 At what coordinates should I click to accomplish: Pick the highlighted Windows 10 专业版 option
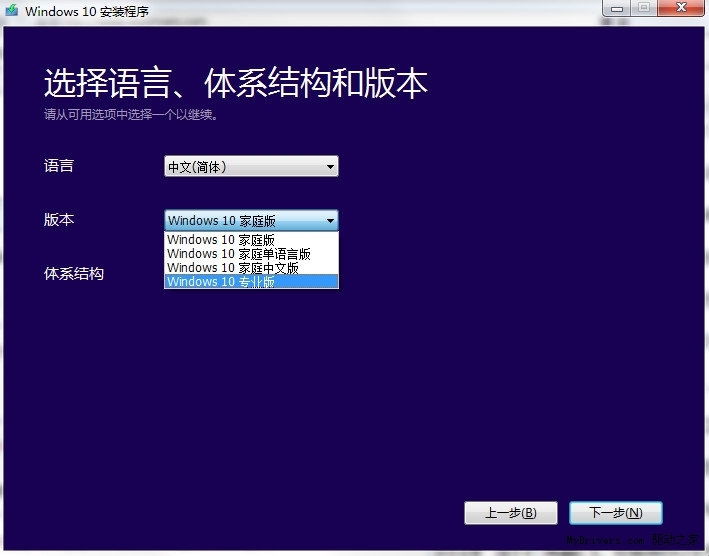click(251, 281)
